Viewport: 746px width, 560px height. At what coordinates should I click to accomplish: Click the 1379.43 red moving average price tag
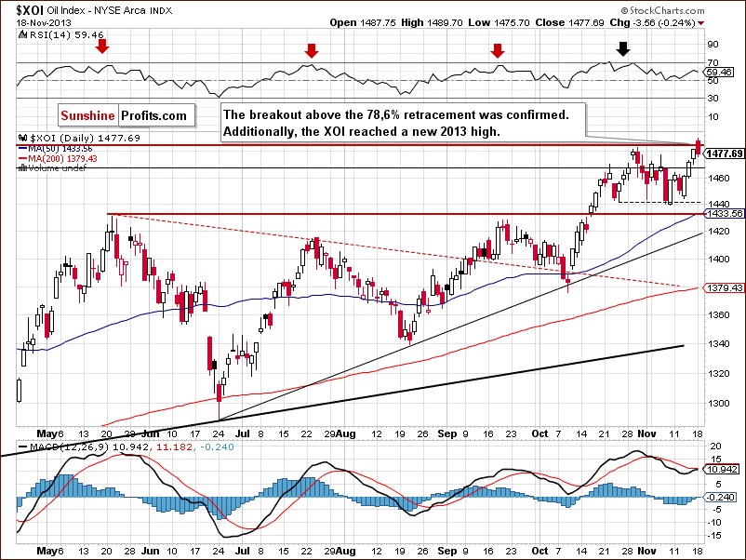point(725,287)
